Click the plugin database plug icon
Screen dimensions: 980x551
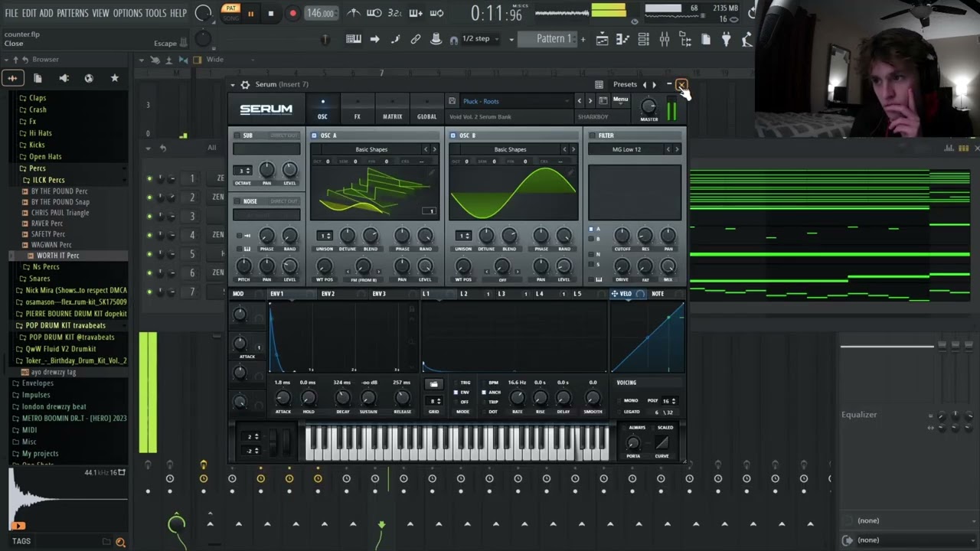726,39
